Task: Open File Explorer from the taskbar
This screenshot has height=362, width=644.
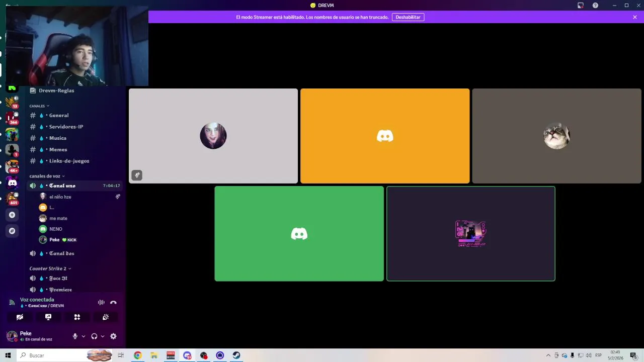Action: tap(154, 355)
